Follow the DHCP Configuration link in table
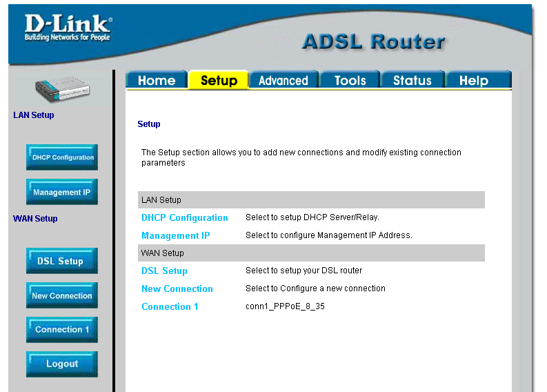The height and width of the screenshot is (392, 547). [185, 217]
